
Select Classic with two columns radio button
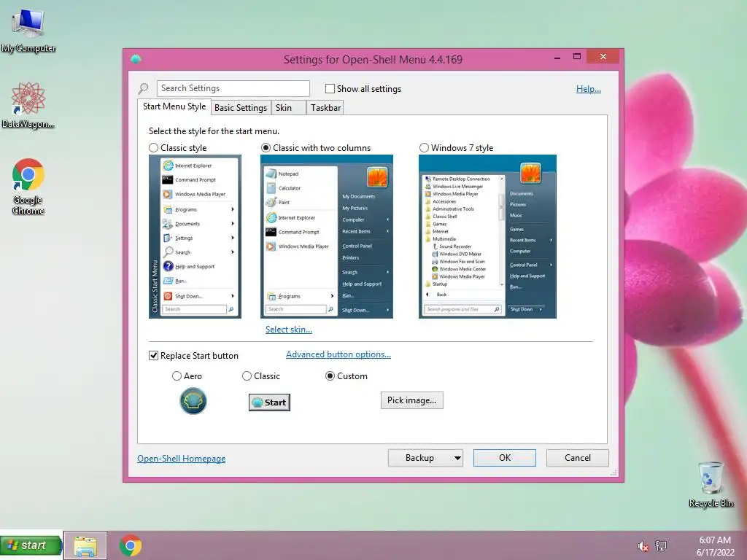[266, 148]
